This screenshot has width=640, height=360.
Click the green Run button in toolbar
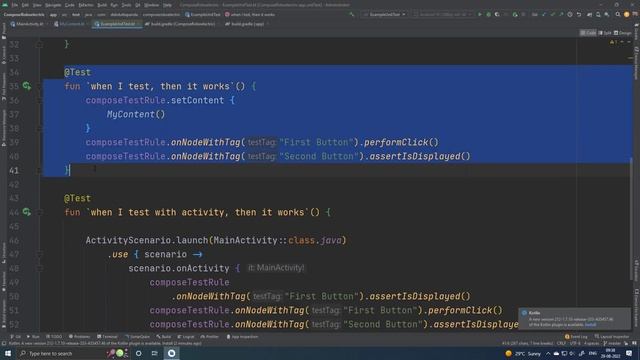(480, 14)
